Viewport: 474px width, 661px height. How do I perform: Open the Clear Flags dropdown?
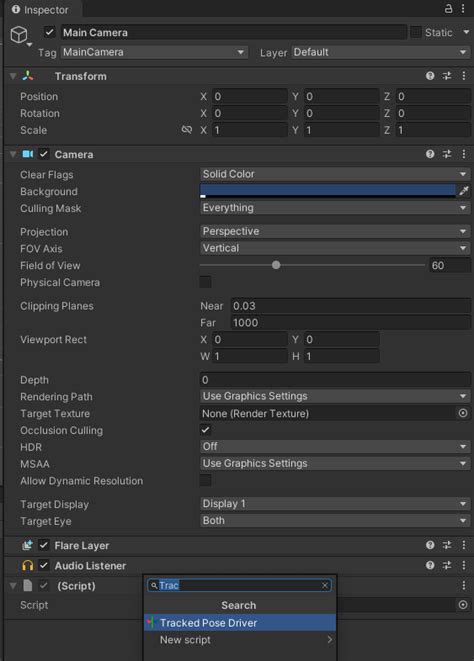(x=335, y=174)
